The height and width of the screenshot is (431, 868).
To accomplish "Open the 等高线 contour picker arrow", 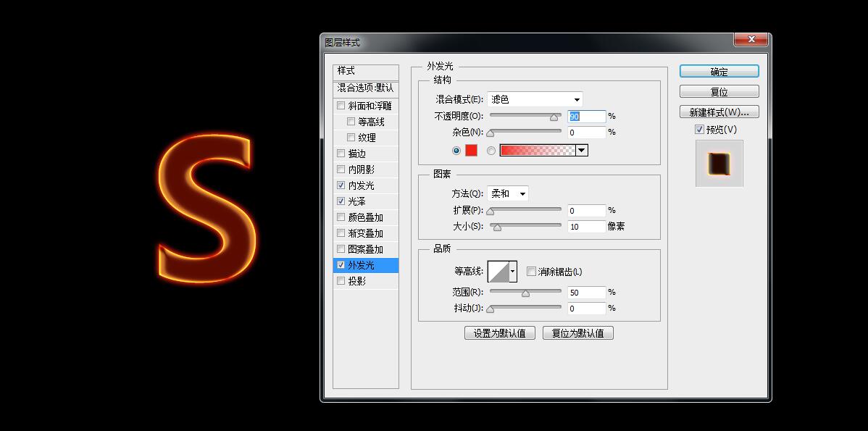I will pyautogui.click(x=512, y=272).
